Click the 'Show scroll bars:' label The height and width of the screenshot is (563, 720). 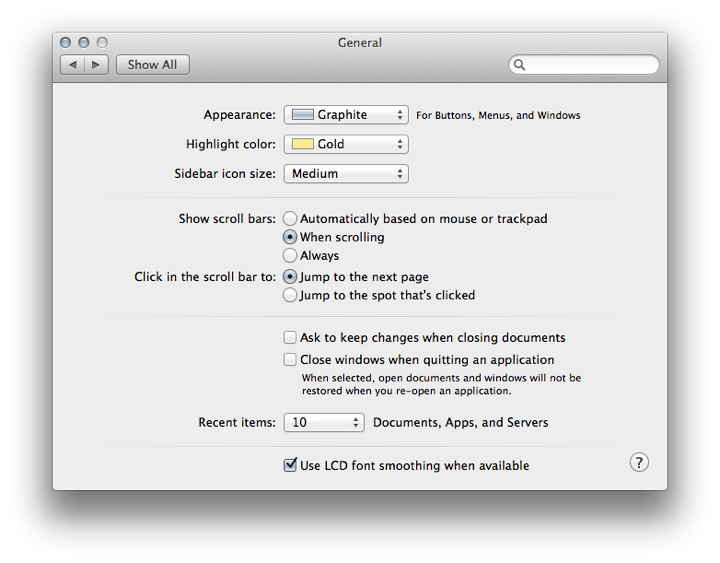click(227, 219)
